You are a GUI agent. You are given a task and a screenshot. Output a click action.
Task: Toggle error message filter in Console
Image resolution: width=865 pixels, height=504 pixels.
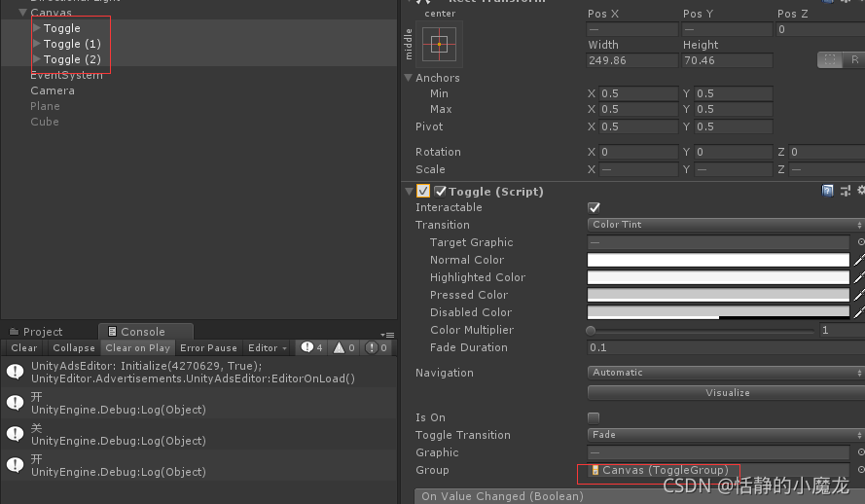click(378, 347)
